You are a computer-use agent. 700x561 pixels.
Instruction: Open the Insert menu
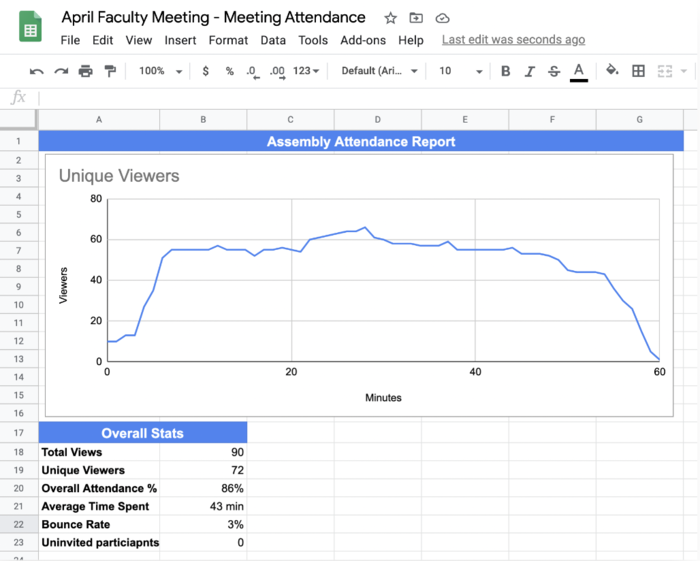coord(180,40)
